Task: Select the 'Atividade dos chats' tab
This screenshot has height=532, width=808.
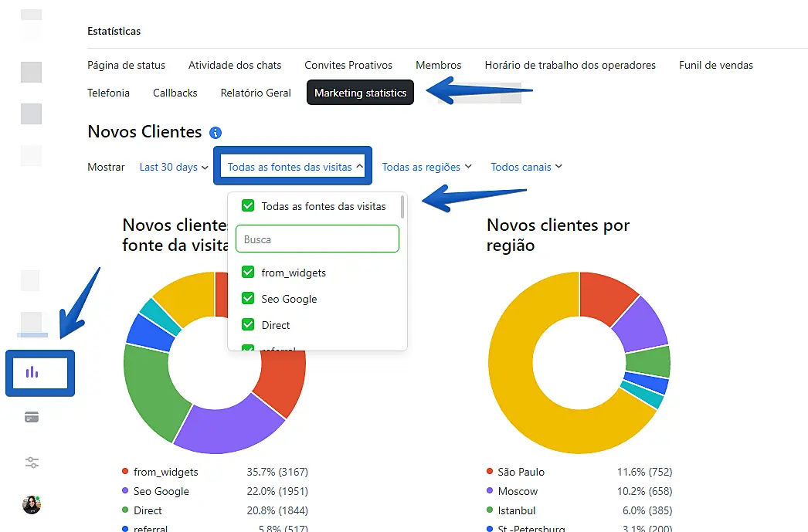Action: tap(235, 65)
